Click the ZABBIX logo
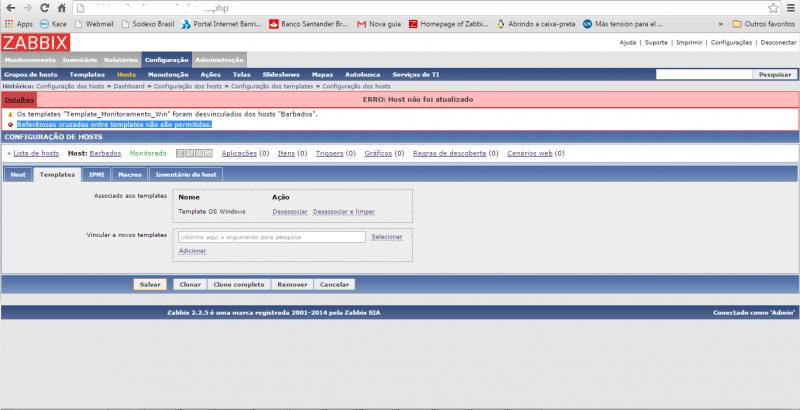The height and width of the screenshot is (410, 800). [35, 43]
